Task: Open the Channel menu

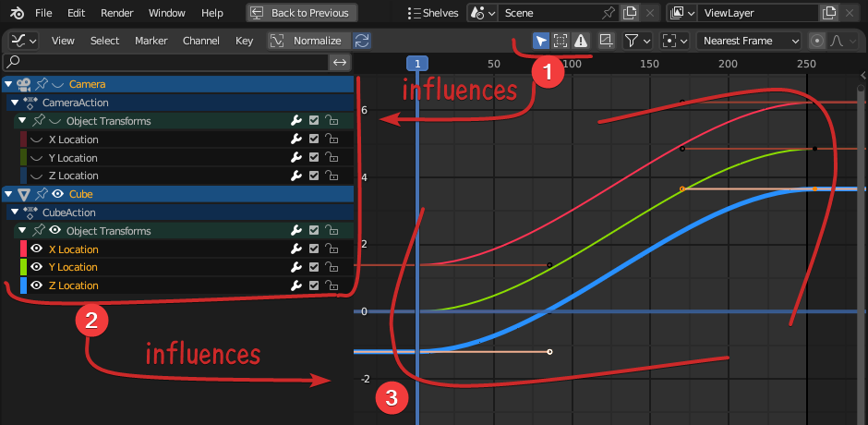Action: [201, 41]
